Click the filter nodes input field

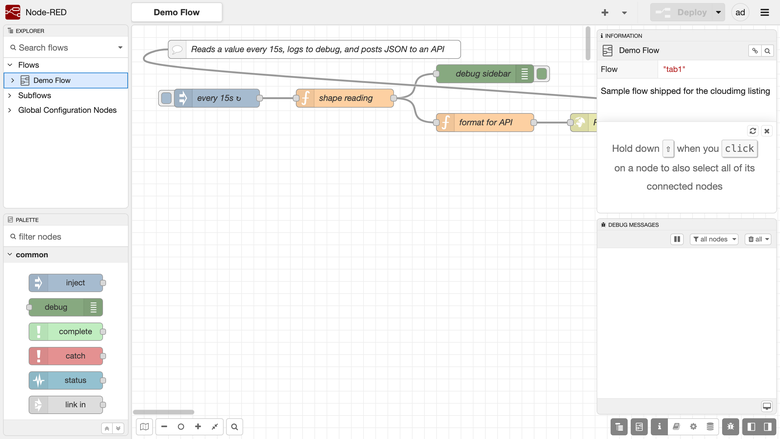(66, 237)
